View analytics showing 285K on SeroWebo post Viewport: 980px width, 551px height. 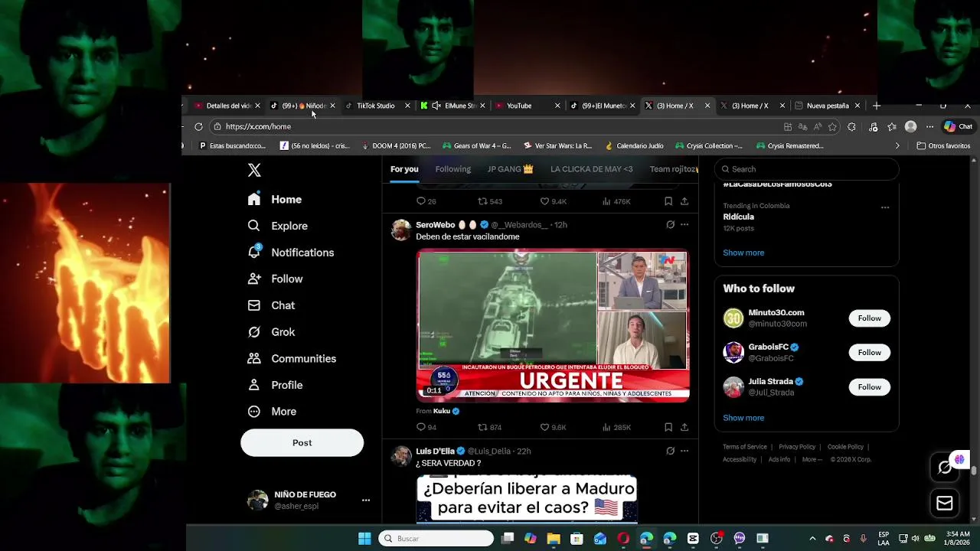616,427
